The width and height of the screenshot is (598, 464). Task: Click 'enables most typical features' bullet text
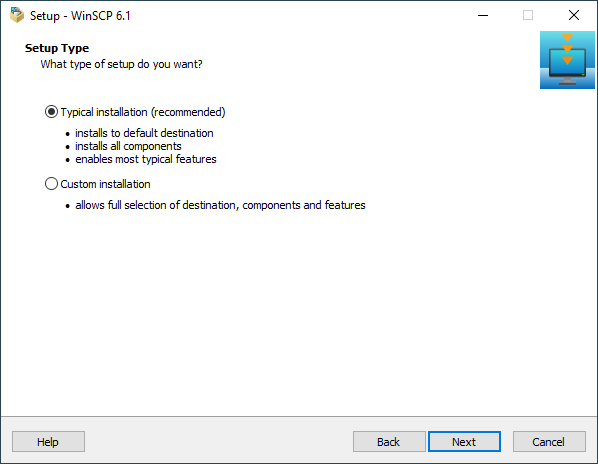pyautogui.click(x=146, y=159)
